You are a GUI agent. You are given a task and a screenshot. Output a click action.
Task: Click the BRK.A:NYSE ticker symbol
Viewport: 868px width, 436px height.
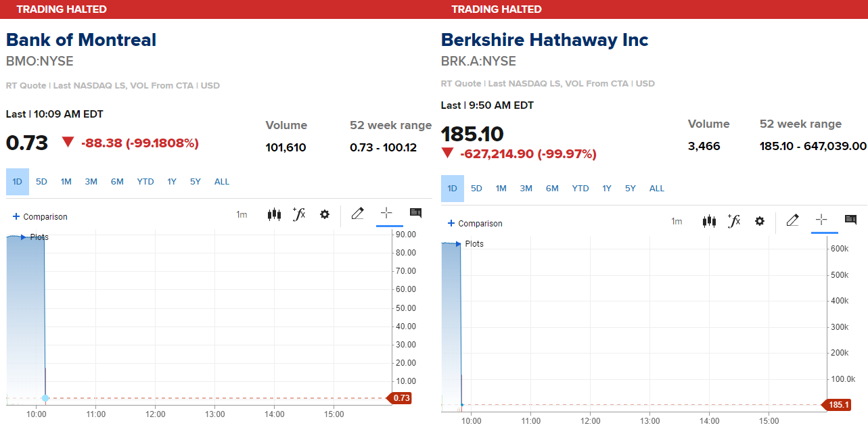(478, 62)
